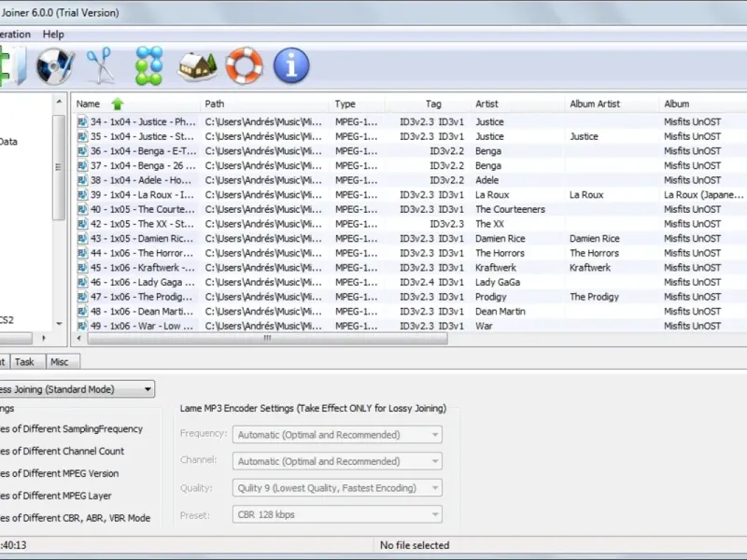The image size is (747, 560).
Task: Click album artist cell The Prodigy
Action: [594, 297]
